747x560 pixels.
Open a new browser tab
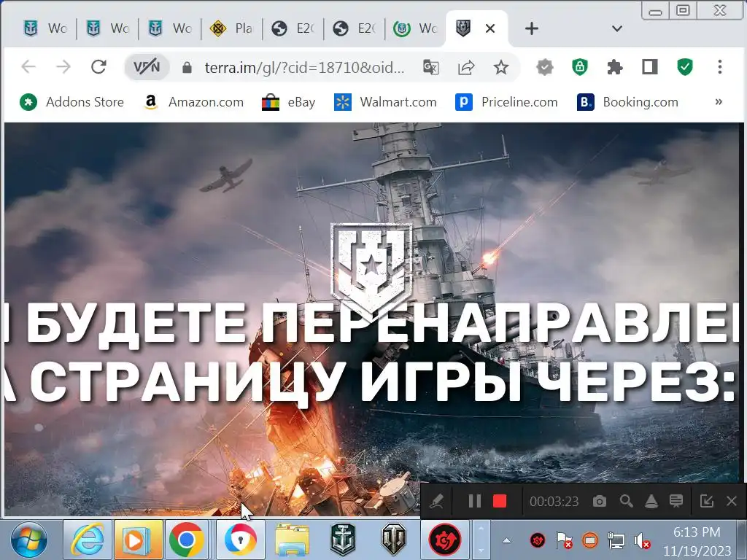(x=532, y=28)
